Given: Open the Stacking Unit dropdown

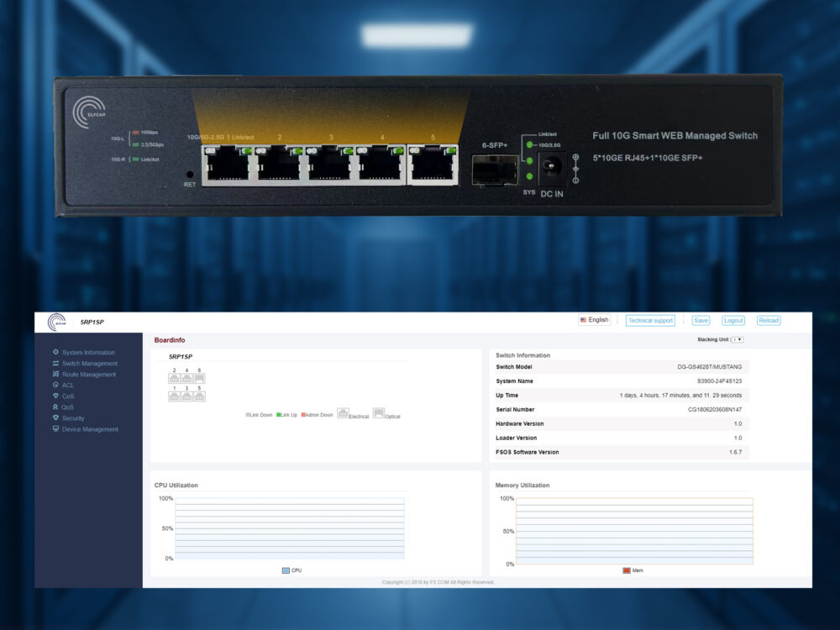Looking at the screenshot, I should [x=738, y=339].
